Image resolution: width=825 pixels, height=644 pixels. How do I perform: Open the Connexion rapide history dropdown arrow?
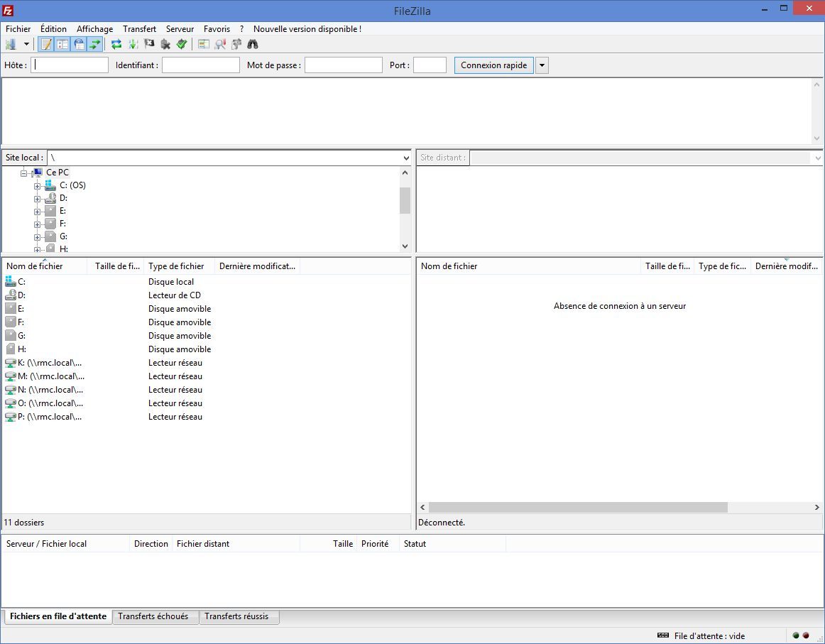tap(542, 65)
